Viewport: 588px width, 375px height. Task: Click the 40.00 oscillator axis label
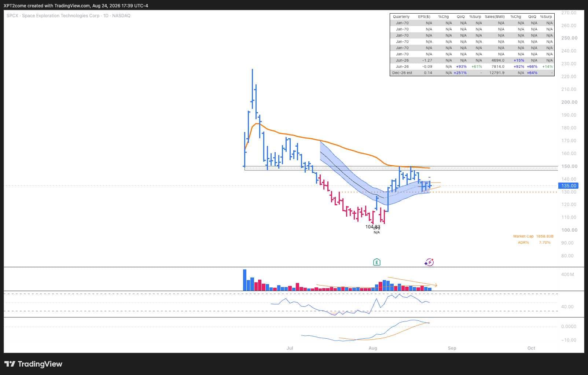(x=567, y=307)
